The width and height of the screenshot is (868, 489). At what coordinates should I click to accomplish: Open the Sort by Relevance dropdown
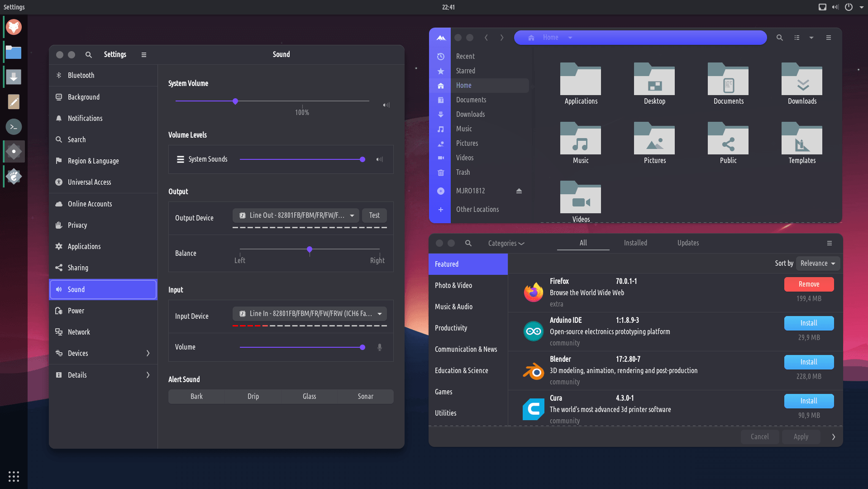tap(817, 264)
